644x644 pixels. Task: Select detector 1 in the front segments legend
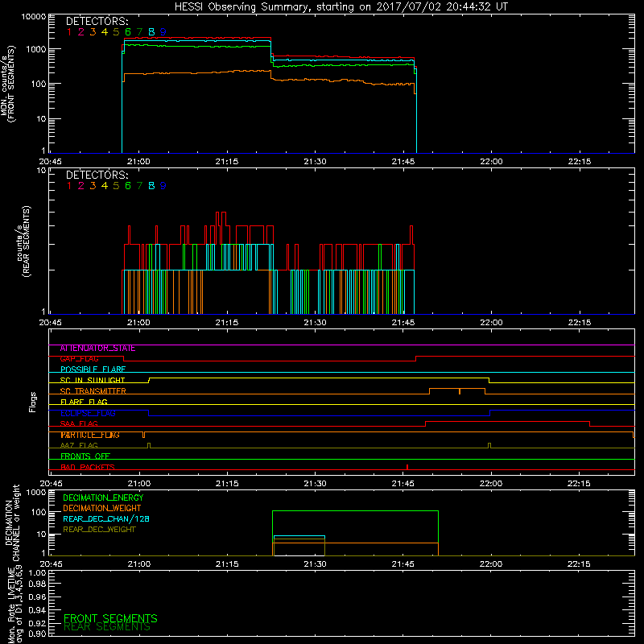[x=69, y=32]
